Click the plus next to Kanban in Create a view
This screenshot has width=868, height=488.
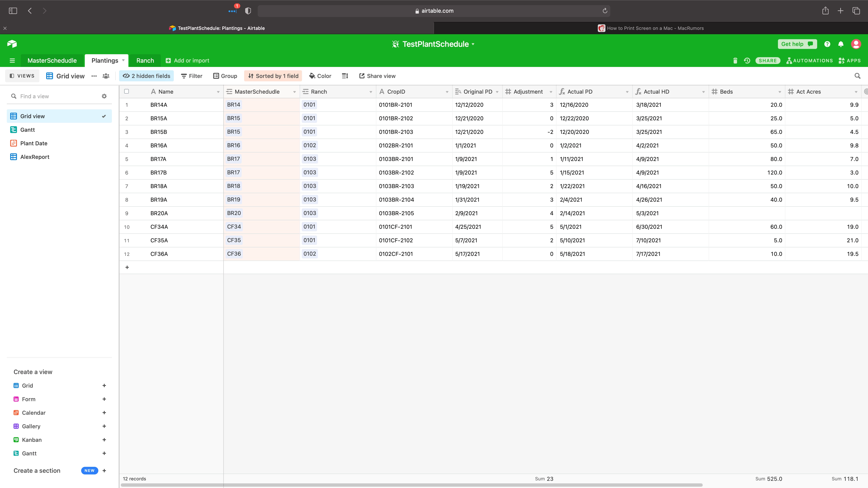104,440
